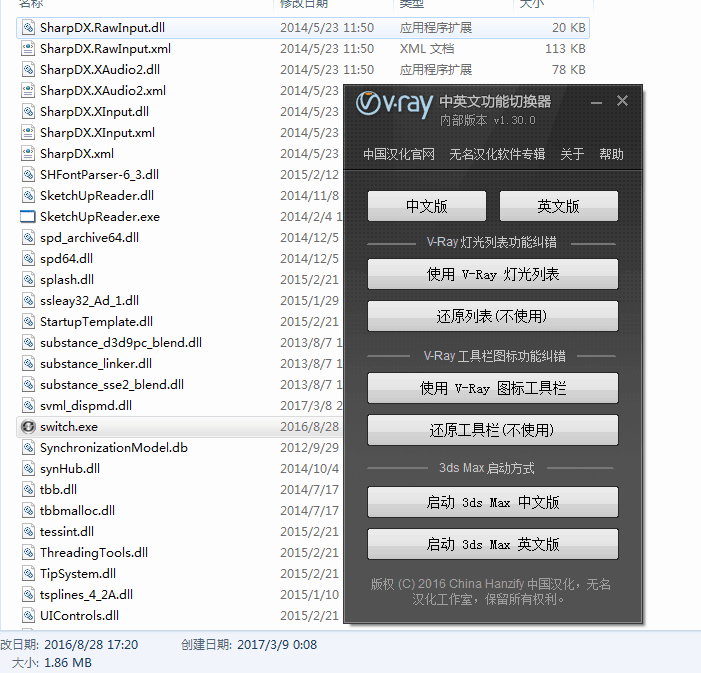Viewport: 701px width, 673px height.
Task: Click the V-Ray logo in switcher window
Action: point(394,105)
